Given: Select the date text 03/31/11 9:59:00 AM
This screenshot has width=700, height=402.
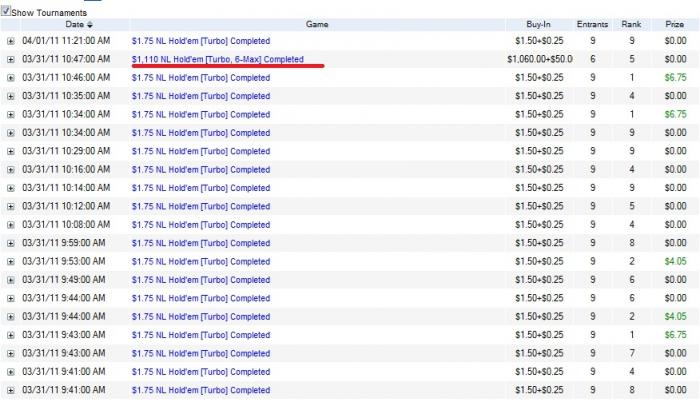Looking at the screenshot, I should click(64, 243).
